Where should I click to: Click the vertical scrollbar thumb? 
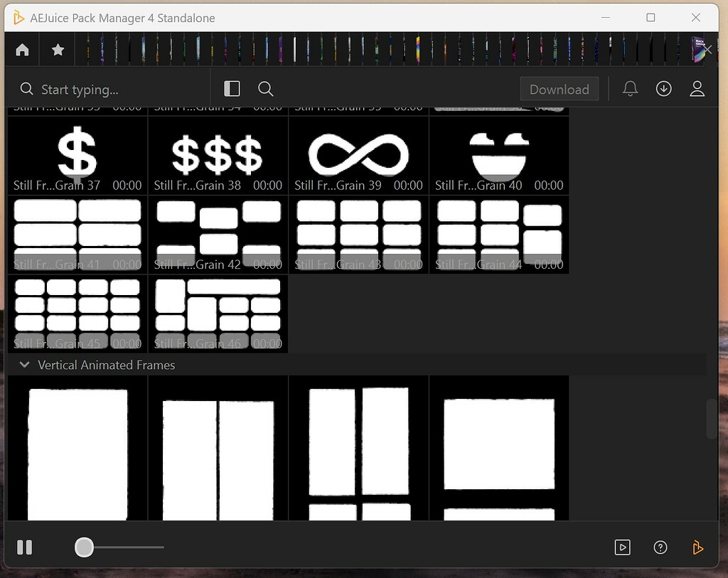pos(712,419)
